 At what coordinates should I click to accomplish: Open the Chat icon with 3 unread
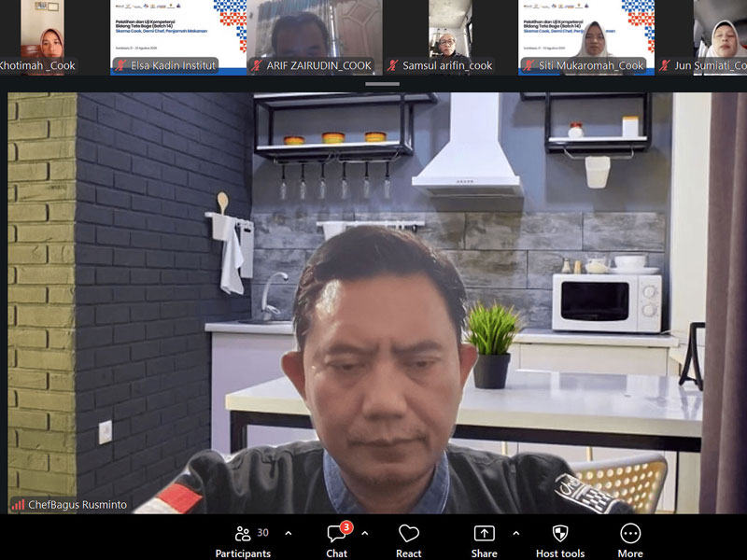[x=337, y=533]
